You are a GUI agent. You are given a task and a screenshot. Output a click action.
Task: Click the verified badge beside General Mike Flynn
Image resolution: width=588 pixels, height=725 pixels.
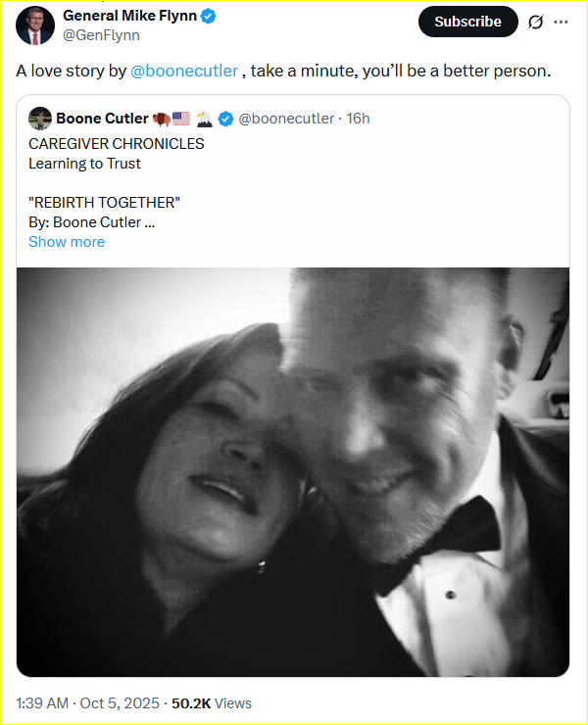coord(209,16)
